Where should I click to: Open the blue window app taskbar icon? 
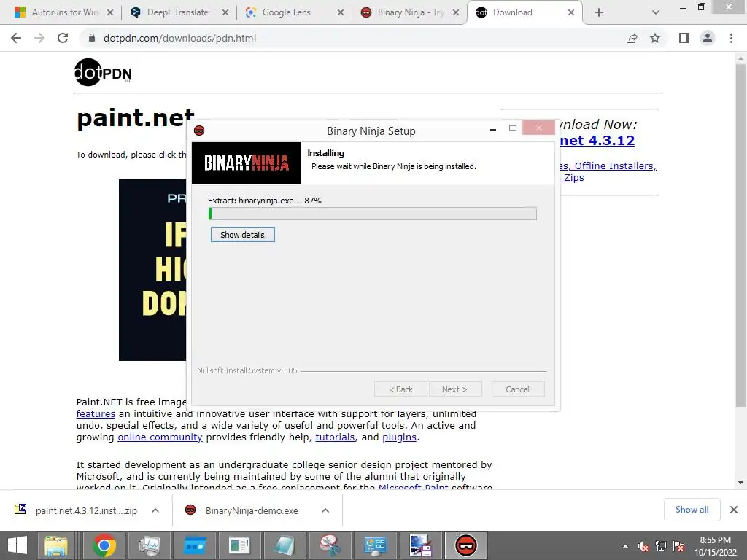(x=195, y=545)
